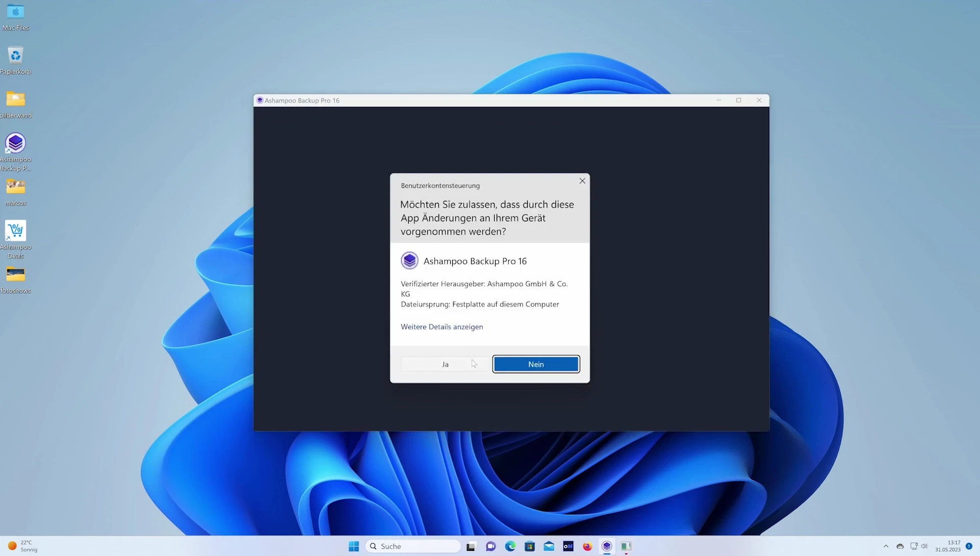980x556 pixels.
Task: Open the volume speaker tray icon
Action: [x=924, y=546]
